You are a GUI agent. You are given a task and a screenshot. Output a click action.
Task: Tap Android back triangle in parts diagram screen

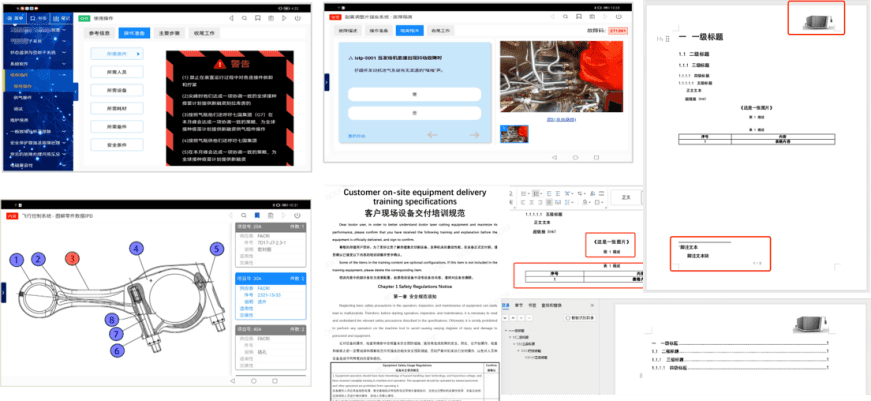coord(233,381)
